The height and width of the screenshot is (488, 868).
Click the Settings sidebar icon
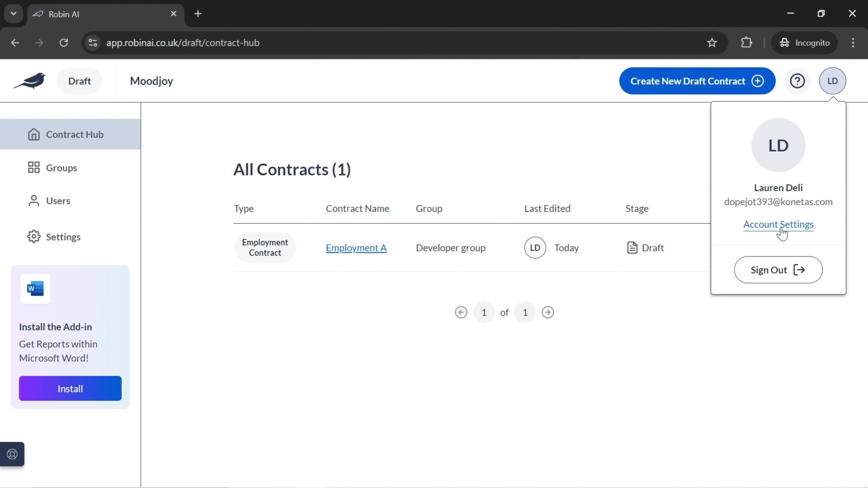(33, 237)
